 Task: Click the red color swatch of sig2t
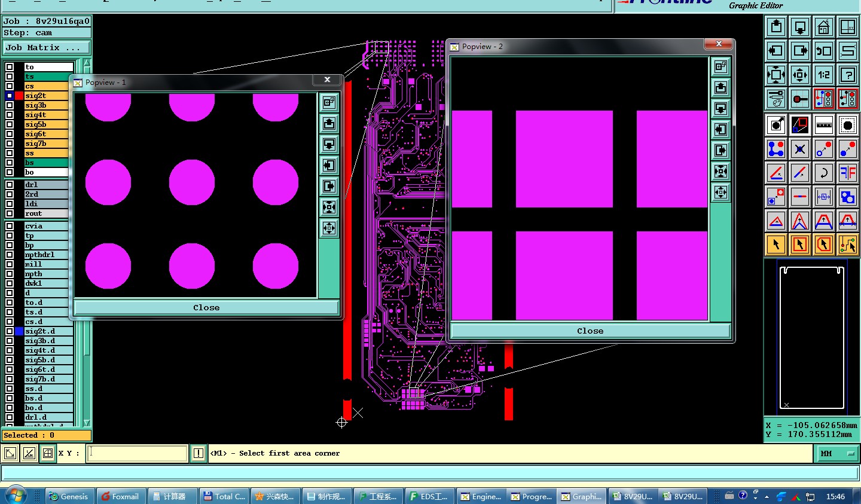[x=19, y=96]
